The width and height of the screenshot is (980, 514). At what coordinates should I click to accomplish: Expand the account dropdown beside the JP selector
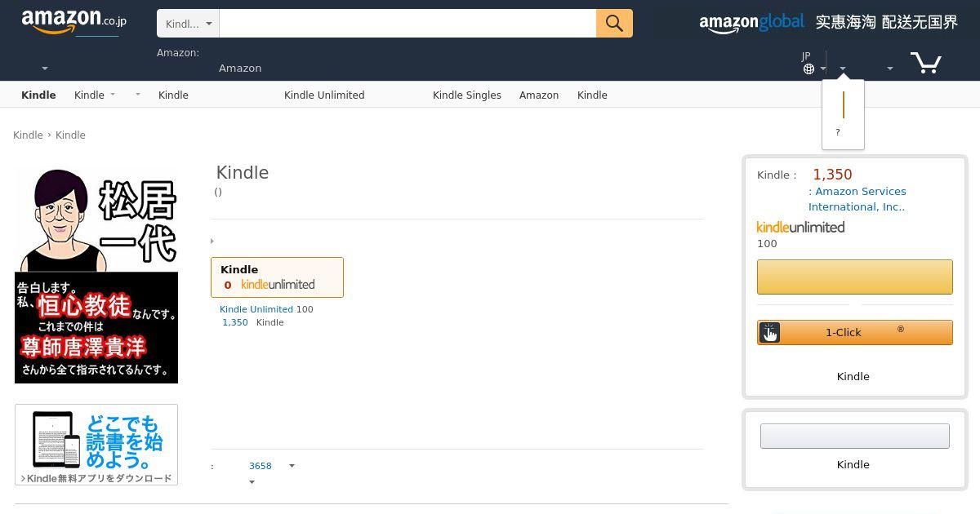[843, 69]
